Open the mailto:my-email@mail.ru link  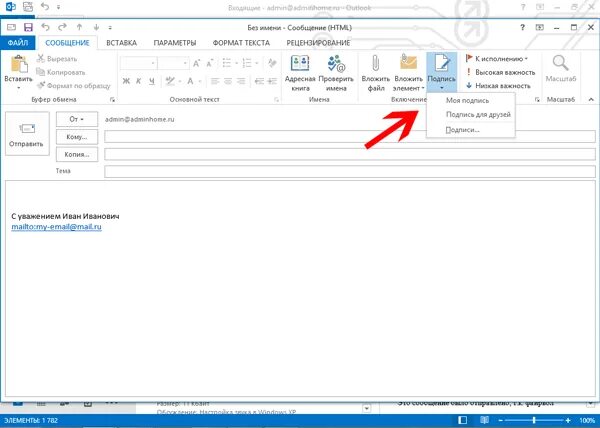[57, 227]
